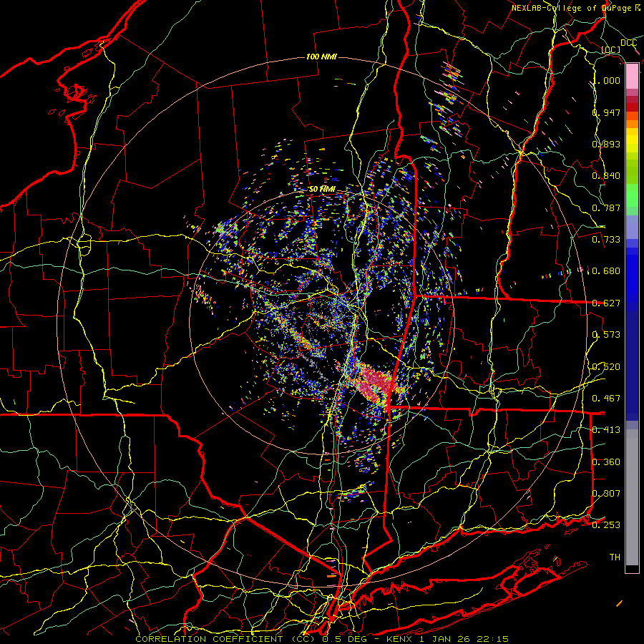Select the 0.680 scale value
This screenshot has height=644, width=644.
pyautogui.click(x=606, y=271)
